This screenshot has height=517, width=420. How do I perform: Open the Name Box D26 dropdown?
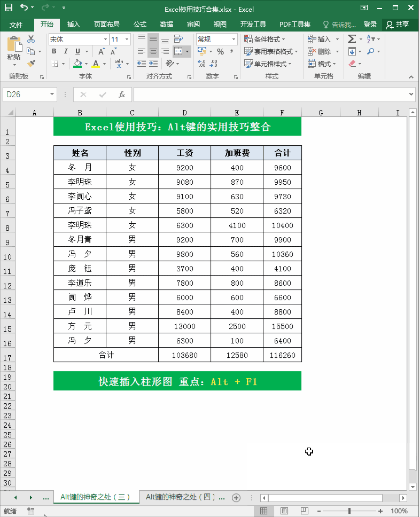point(52,95)
